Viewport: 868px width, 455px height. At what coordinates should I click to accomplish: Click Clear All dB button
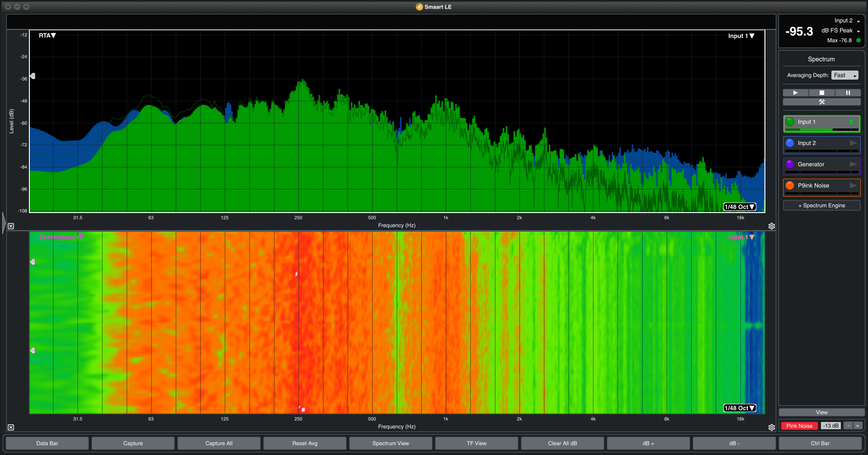(562, 443)
